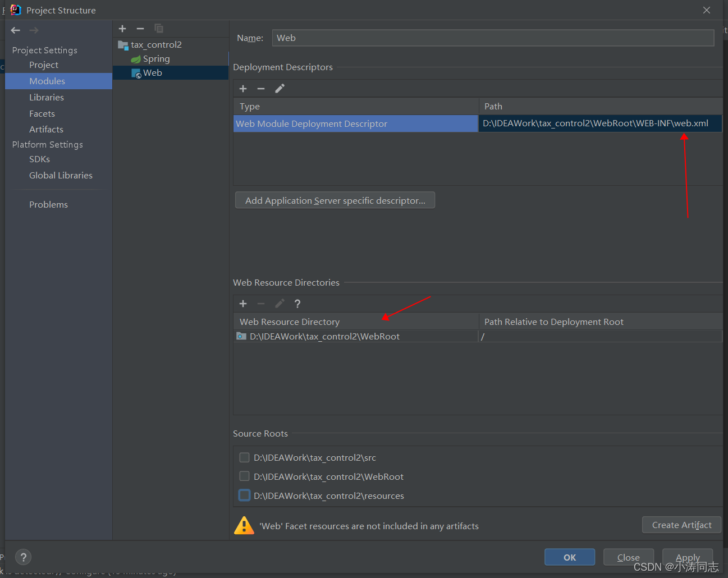Click Add Application Server specific descriptor button

(x=335, y=200)
